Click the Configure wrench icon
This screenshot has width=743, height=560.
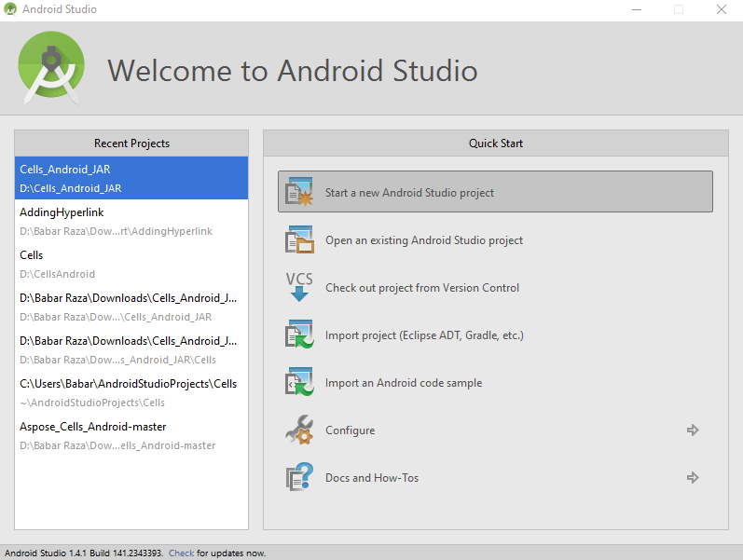pyautogui.click(x=298, y=430)
